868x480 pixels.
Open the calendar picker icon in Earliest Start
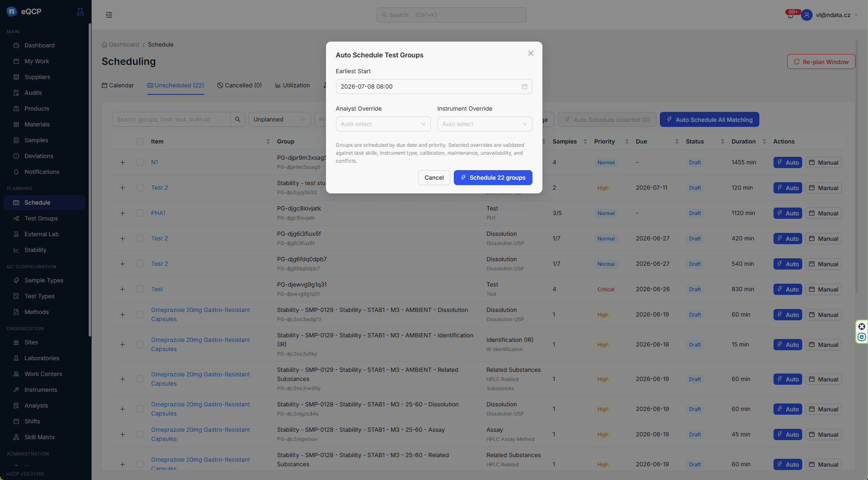click(x=525, y=87)
